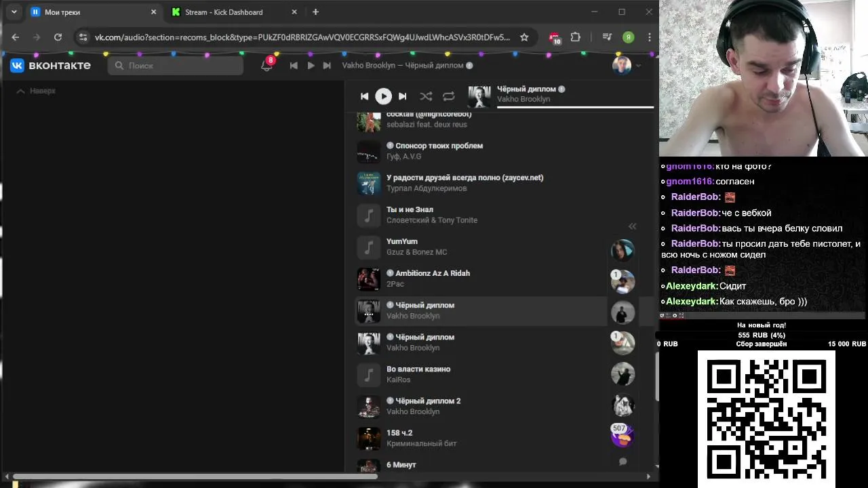
Task: Open the Chrome tab search dropdown
Action: click(14, 12)
